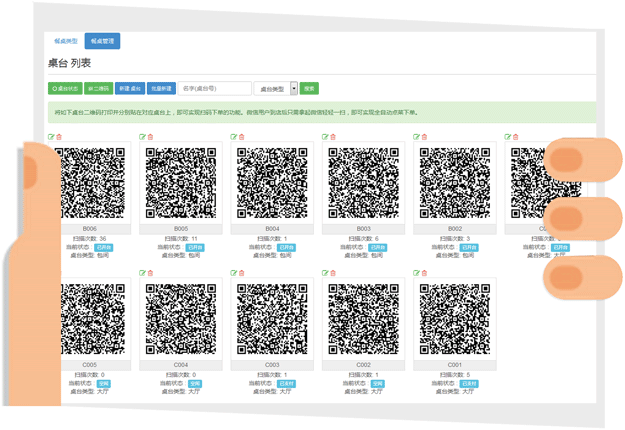Open the QR code for table C002
625x430 pixels.
click(364, 319)
